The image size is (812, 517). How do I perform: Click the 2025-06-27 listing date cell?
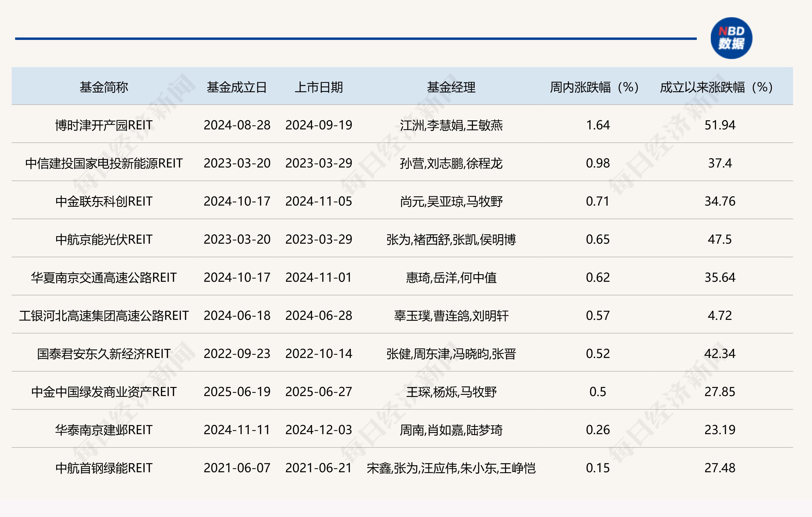pos(319,392)
